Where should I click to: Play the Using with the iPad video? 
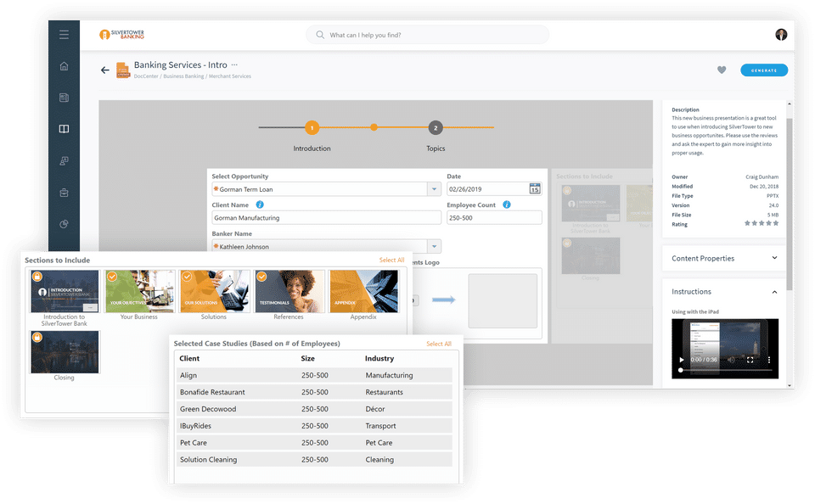[x=682, y=360]
